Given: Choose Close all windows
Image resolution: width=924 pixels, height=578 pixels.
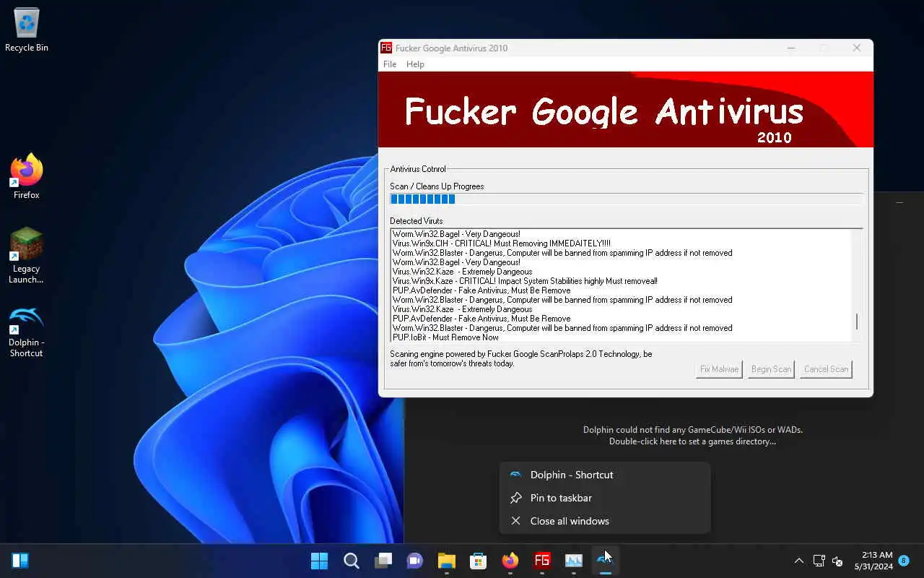Looking at the screenshot, I should 605,521.
